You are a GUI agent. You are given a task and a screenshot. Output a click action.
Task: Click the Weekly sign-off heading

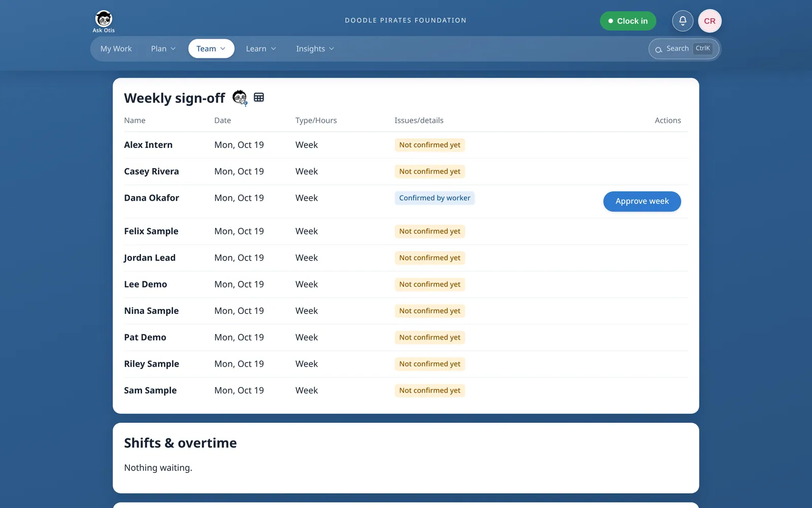click(x=174, y=98)
